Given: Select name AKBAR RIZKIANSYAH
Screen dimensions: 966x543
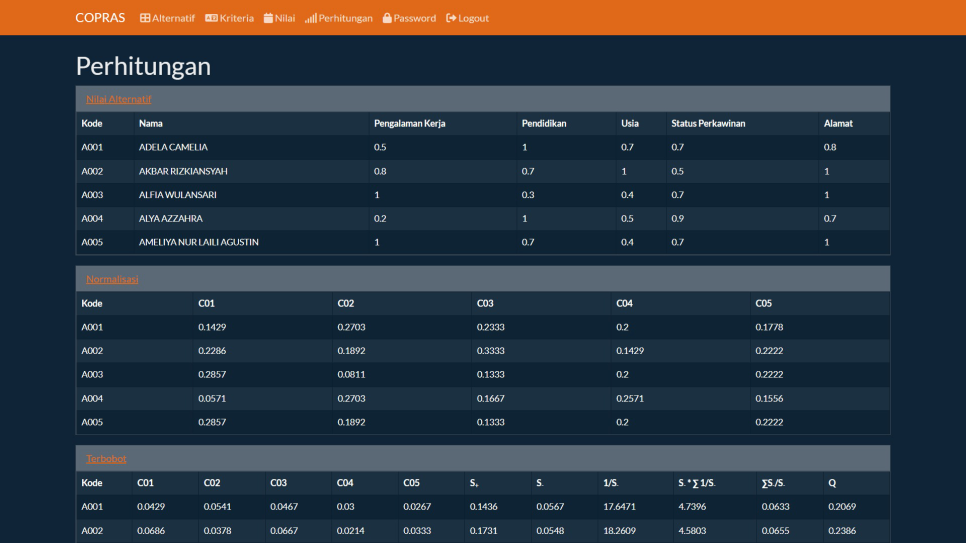Looking at the screenshot, I should (x=183, y=171).
